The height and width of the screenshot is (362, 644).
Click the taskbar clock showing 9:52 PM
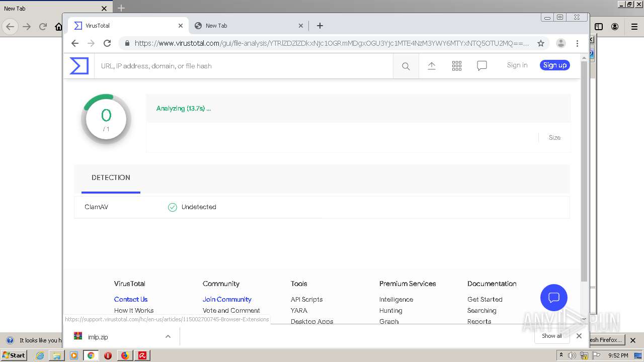pos(618,355)
